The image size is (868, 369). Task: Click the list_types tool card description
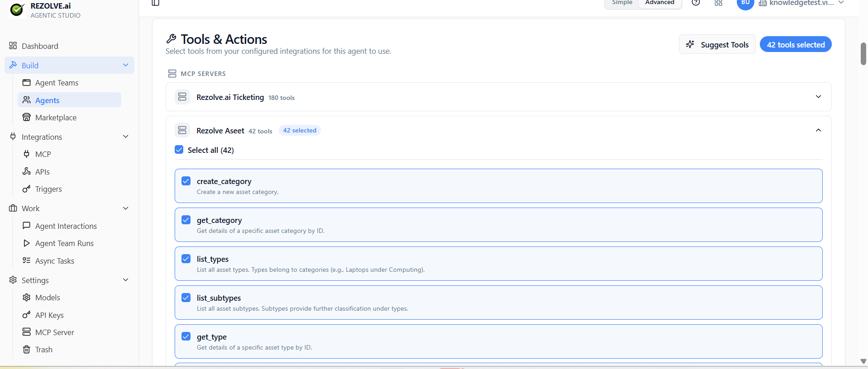pos(311,270)
